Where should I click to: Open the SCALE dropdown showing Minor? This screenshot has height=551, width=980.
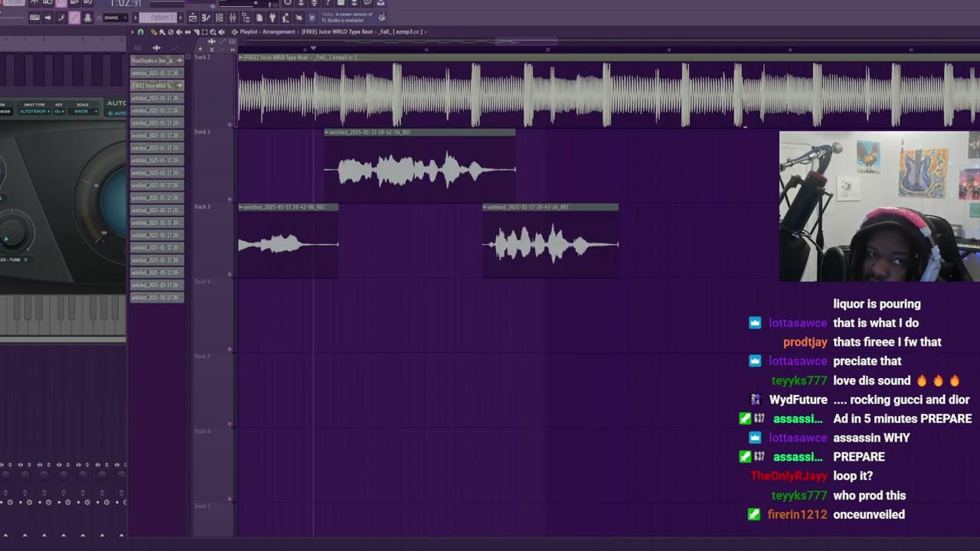83,112
